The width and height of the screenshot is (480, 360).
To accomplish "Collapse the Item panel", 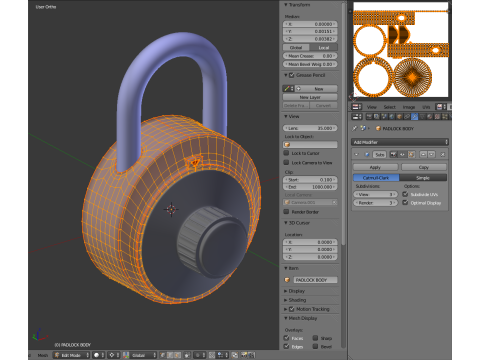I will (x=286, y=268).
